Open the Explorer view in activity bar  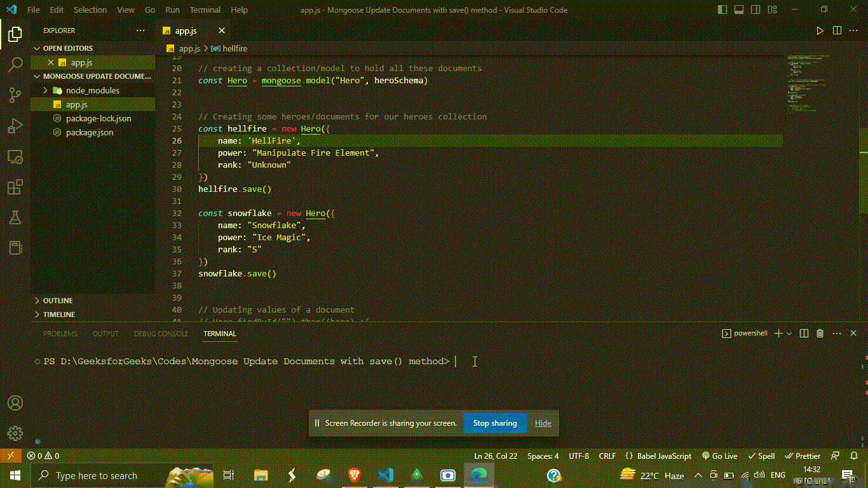(x=15, y=34)
